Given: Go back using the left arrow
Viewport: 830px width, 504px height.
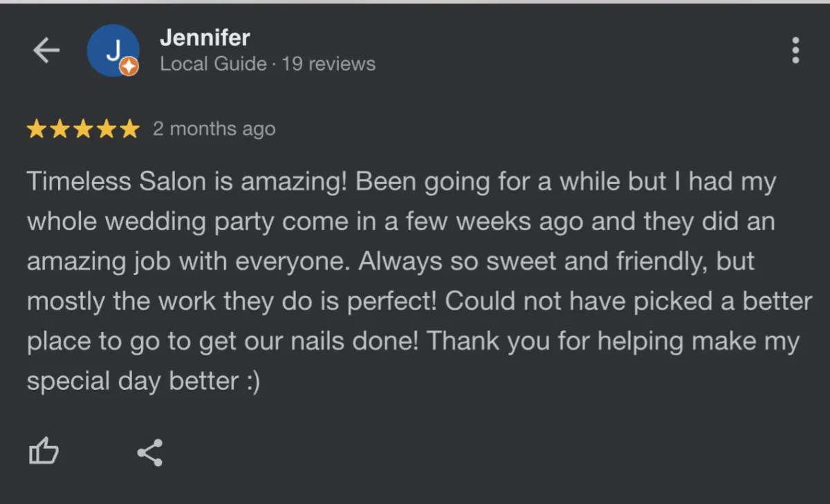Looking at the screenshot, I should tap(46, 50).
